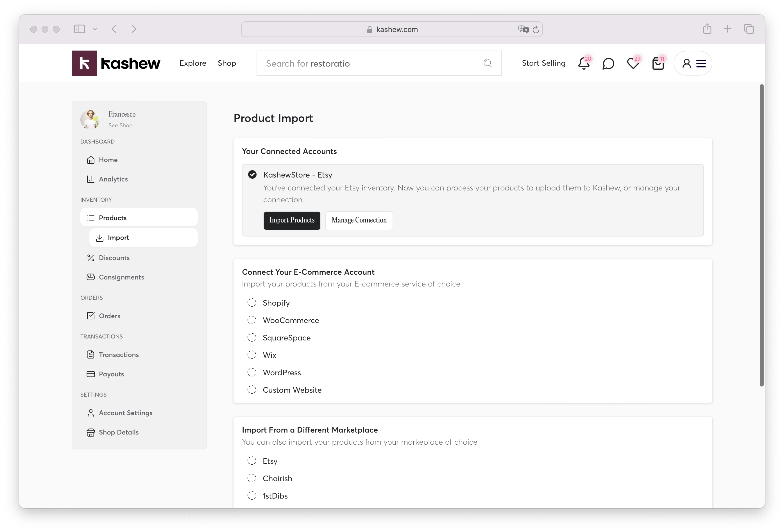The width and height of the screenshot is (784, 532).
Task: Click the See Shop link
Action: point(121,125)
